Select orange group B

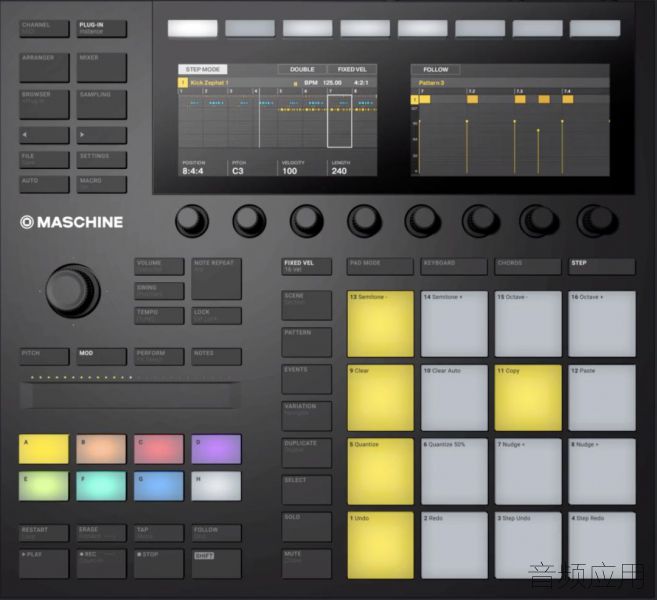point(101,449)
